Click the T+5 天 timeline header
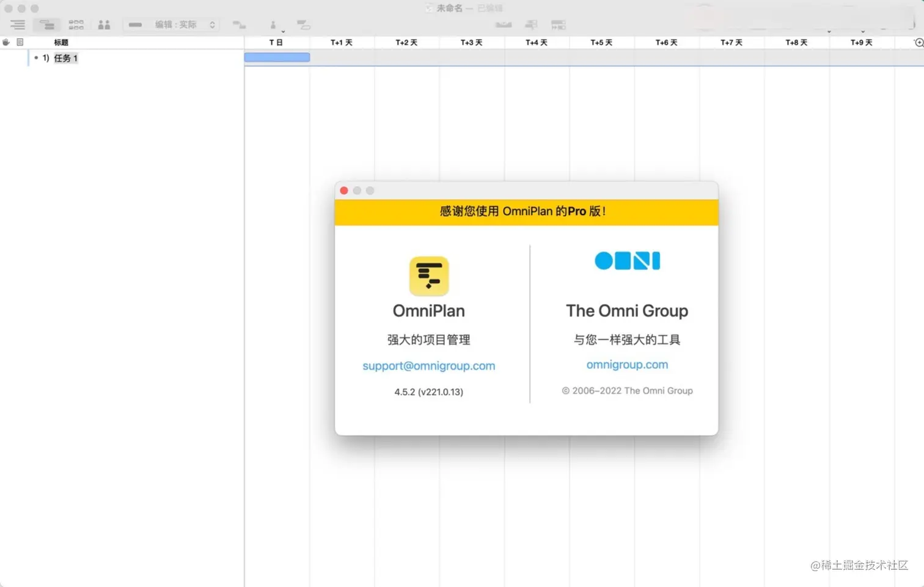 601,42
